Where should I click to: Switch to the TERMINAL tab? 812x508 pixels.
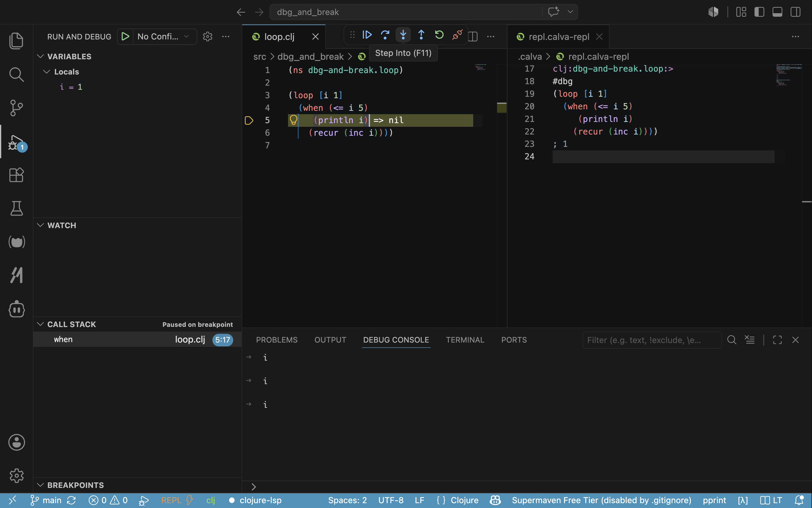click(465, 340)
